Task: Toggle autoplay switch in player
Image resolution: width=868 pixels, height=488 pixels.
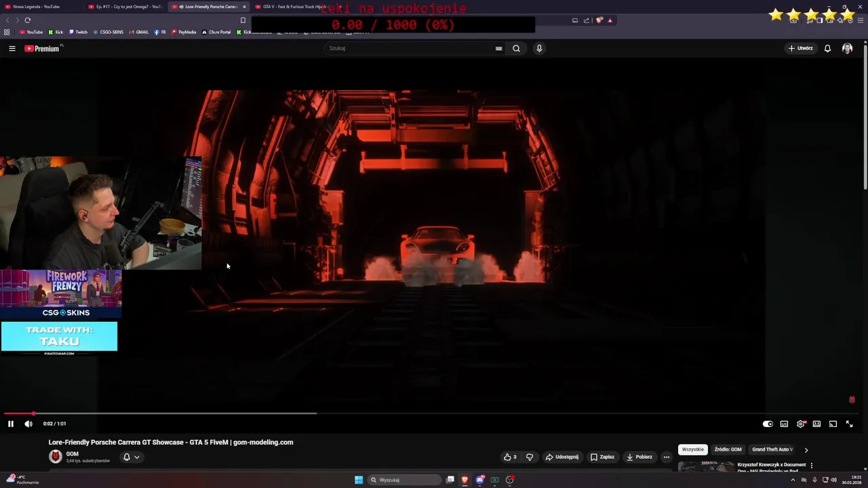Action: [768, 424]
